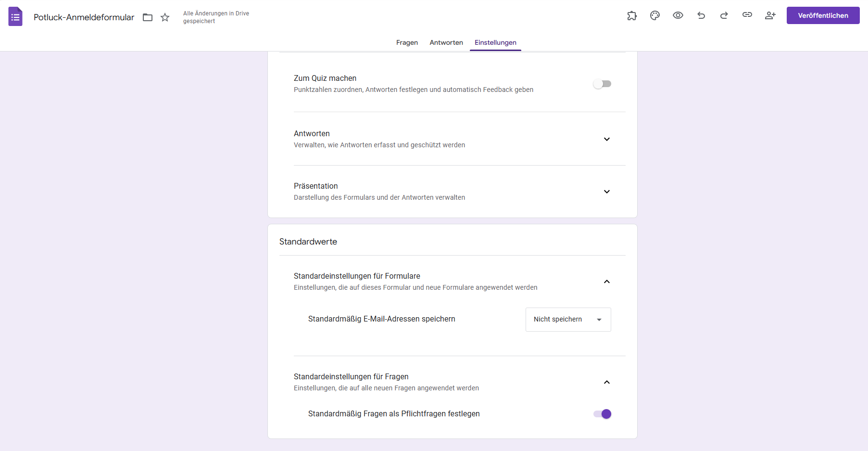Viewport: 868px width, 451px height.
Task: Star the Potluck-Anmeldeformular form
Action: pos(165,17)
